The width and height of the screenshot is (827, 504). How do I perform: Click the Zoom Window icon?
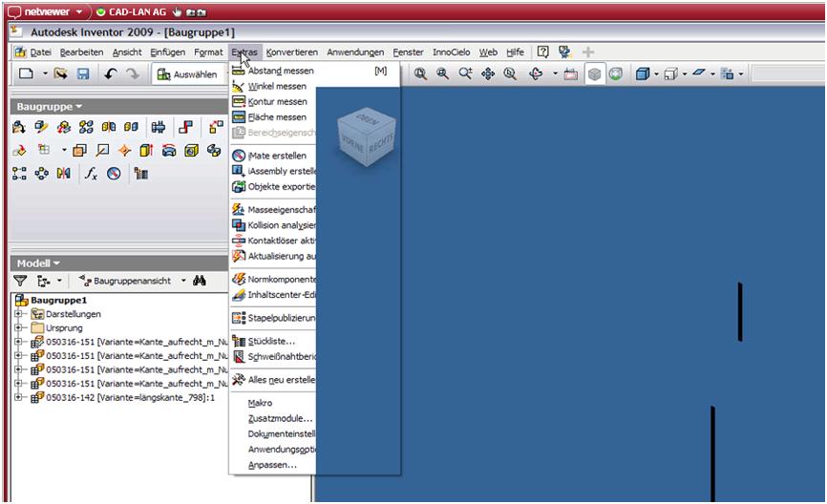pyautogui.click(x=442, y=73)
